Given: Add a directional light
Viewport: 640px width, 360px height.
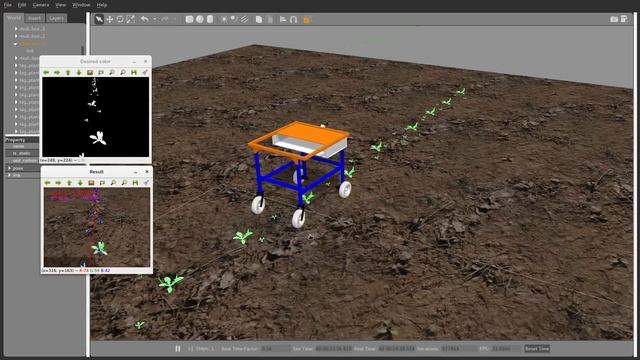Looking at the screenshot, I should 244,19.
